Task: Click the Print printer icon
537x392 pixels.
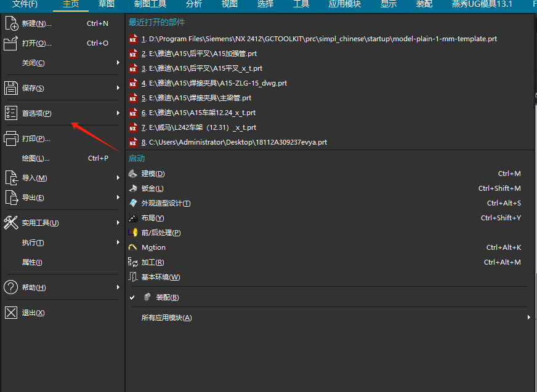Action: 11,138
